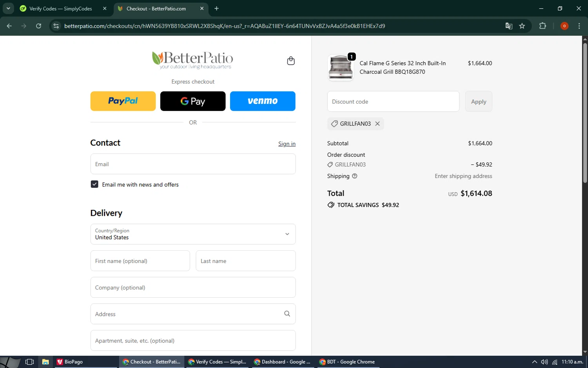
Task: Pay with the Venmo button
Action: [x=263, y=101]
